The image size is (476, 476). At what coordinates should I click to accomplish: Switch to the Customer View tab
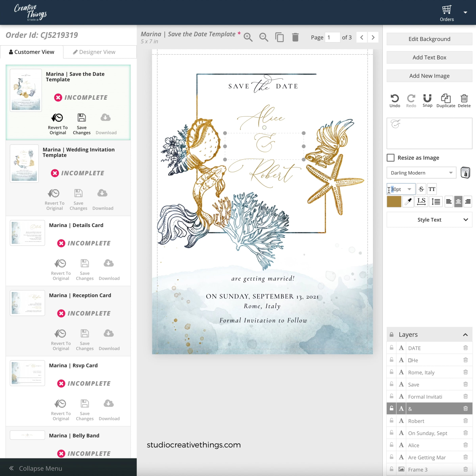coord(32,52)
